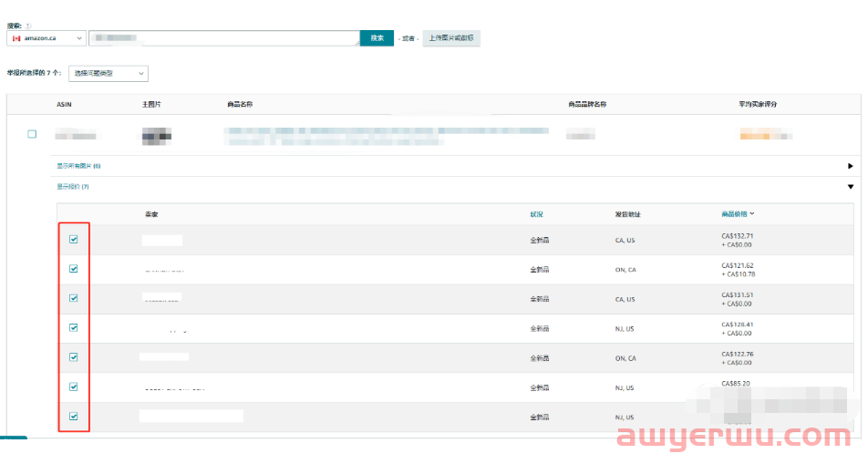This screenshot has width=868, height=464.
Task: Click the 平均买家评分 column header
Action: pyautogui.click(x=758, y=104)
